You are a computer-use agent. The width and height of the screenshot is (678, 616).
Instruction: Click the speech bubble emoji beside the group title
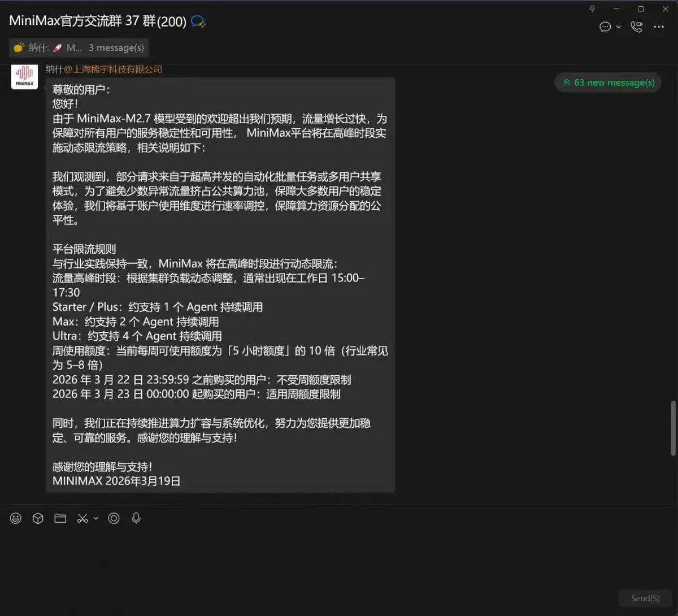pos(197,21)
